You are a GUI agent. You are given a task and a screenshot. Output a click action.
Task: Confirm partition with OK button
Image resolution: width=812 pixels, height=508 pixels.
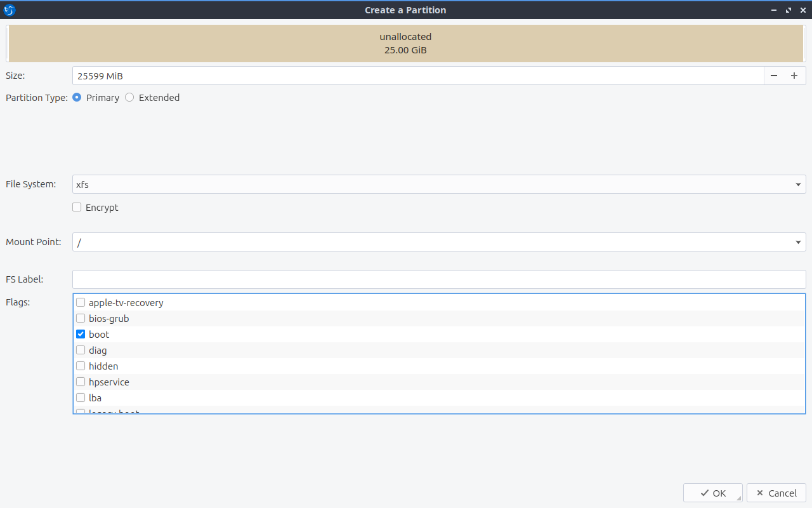coord(712,493)
